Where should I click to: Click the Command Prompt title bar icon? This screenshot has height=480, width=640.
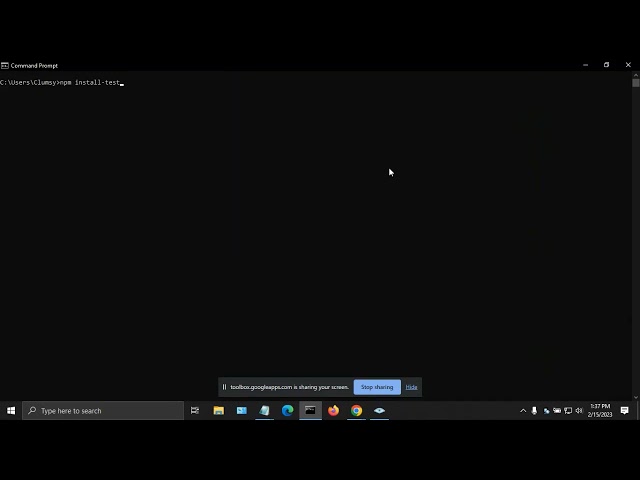click(x=4, y=65)
